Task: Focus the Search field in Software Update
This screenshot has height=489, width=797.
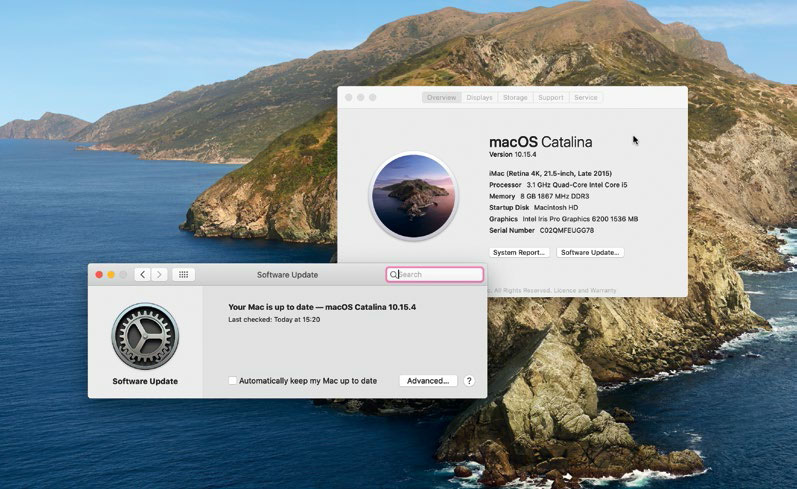Action: 435,274
